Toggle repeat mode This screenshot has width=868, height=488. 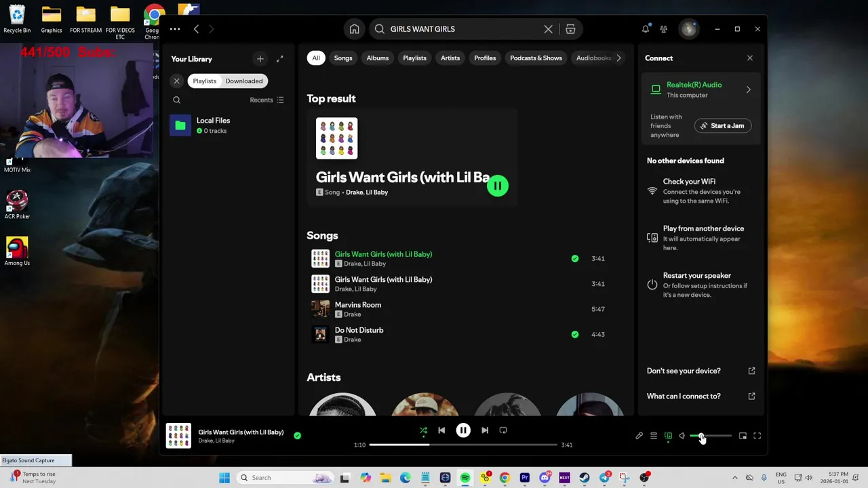pos(503,430)
